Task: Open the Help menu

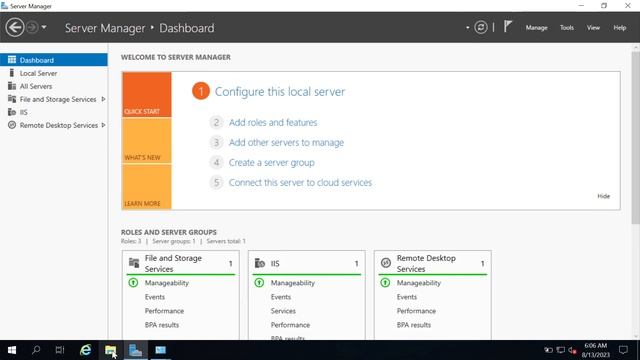Action: pos(620,28)
